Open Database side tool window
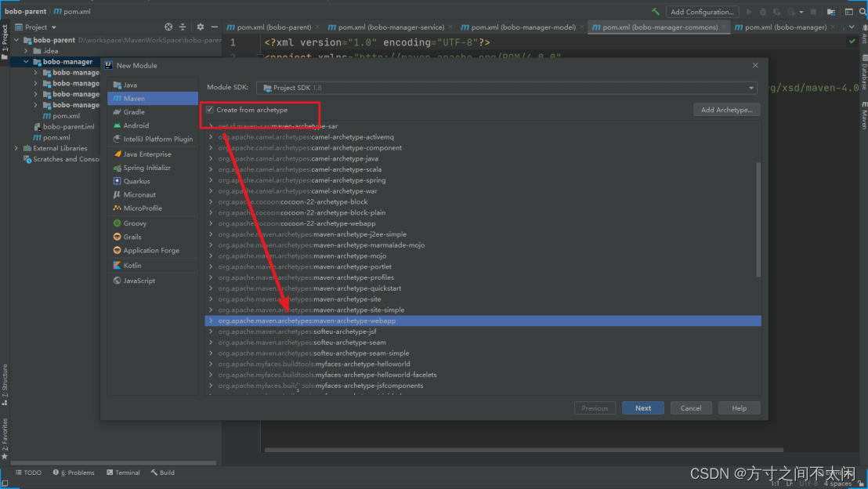This screenshot has width=868, height=489. (863, 73)
